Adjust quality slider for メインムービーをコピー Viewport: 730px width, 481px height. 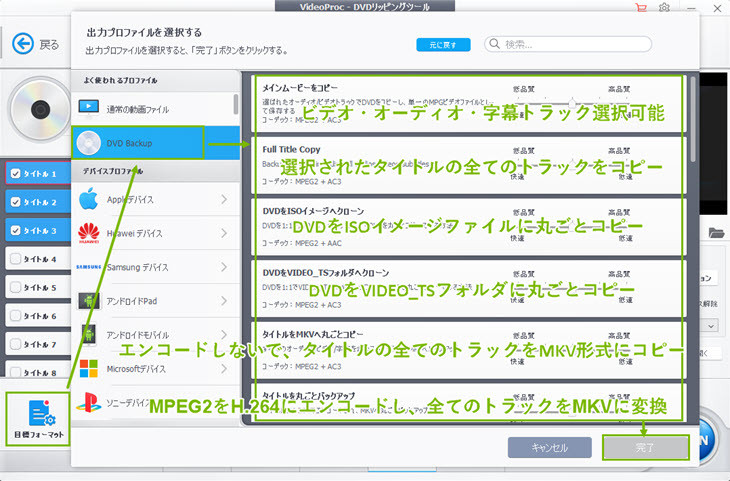(x=572, y=103)
